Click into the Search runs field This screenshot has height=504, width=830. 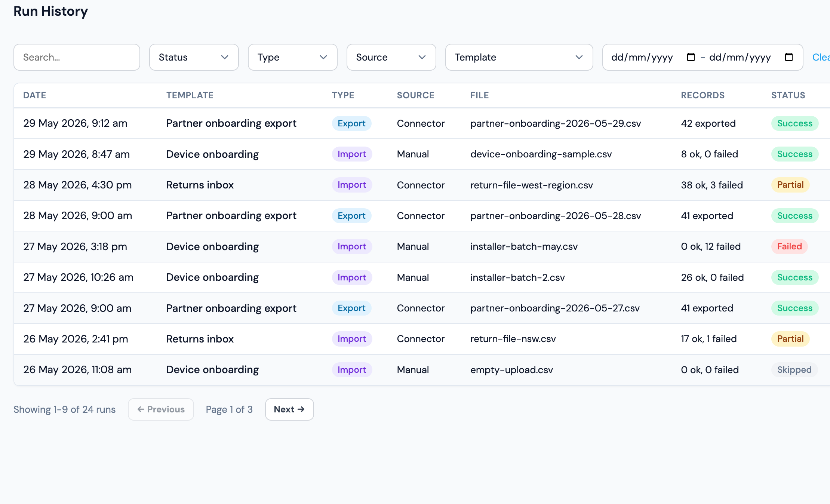[x=77, y=57]
